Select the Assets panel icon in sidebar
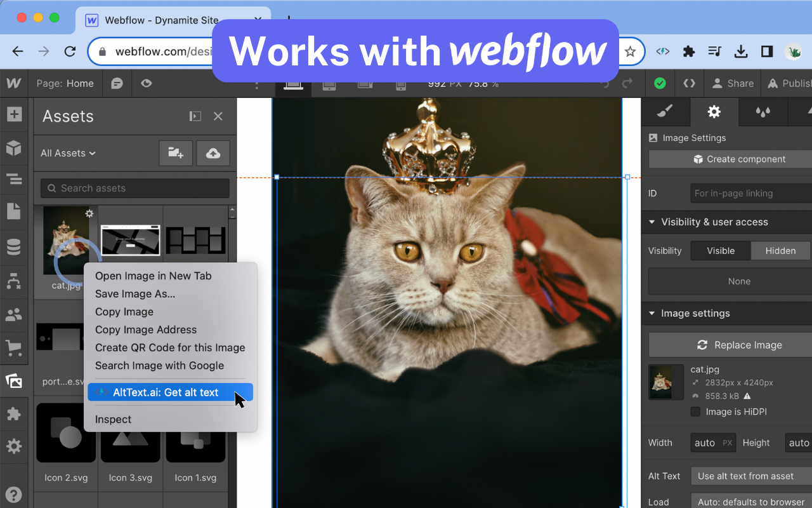Viewport: 812px width, 508px height. click(x=14, y=381)
